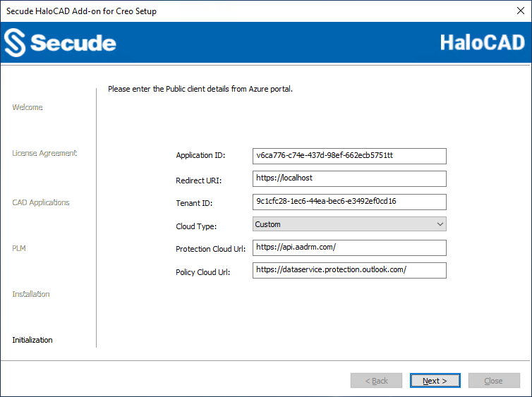Close the setup window with title bar X
Screen dimensions: 532x397
[520, 11]
